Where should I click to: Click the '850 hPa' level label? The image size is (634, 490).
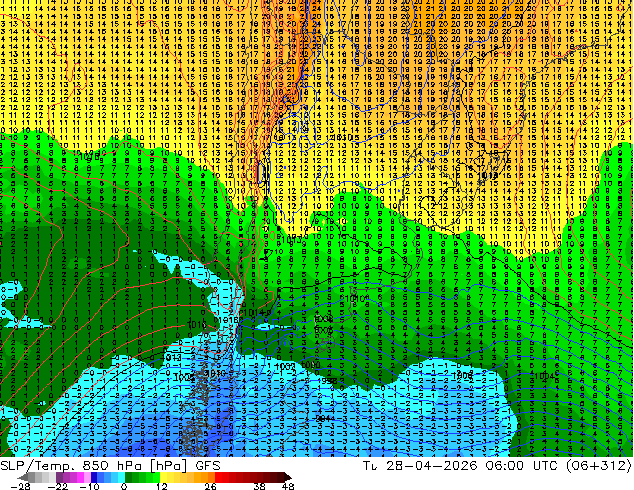pos(112,466)
